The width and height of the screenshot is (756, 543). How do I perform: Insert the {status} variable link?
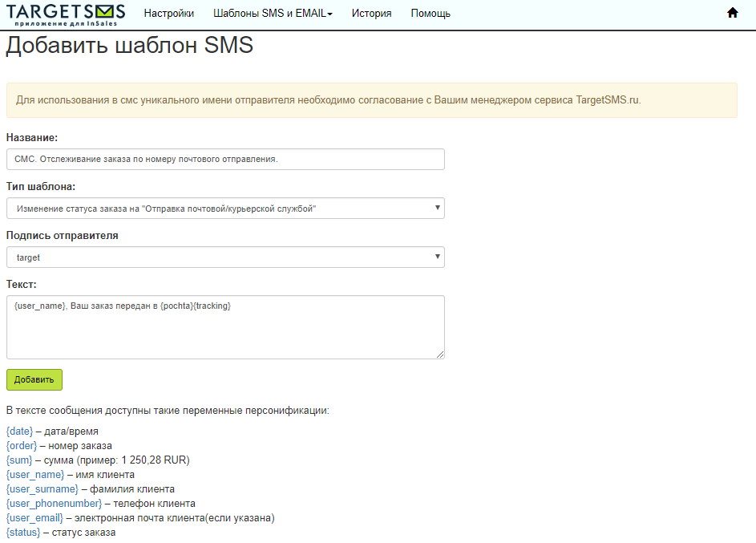23,533
